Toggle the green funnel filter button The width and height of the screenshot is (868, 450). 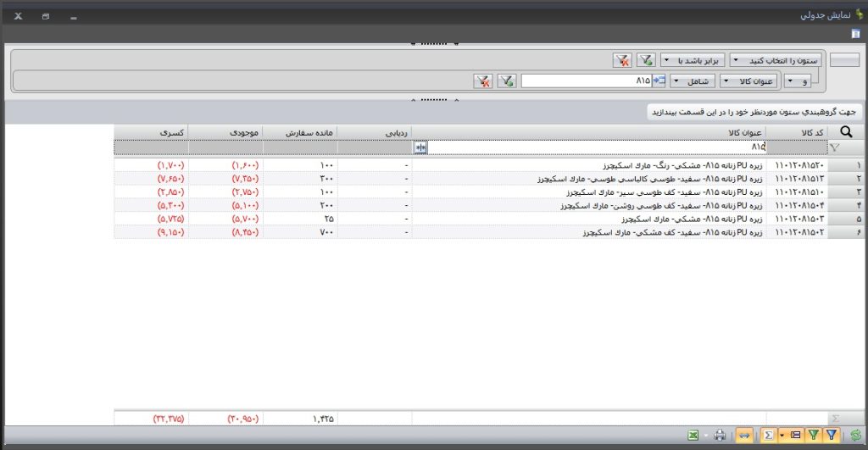point(813,436)
